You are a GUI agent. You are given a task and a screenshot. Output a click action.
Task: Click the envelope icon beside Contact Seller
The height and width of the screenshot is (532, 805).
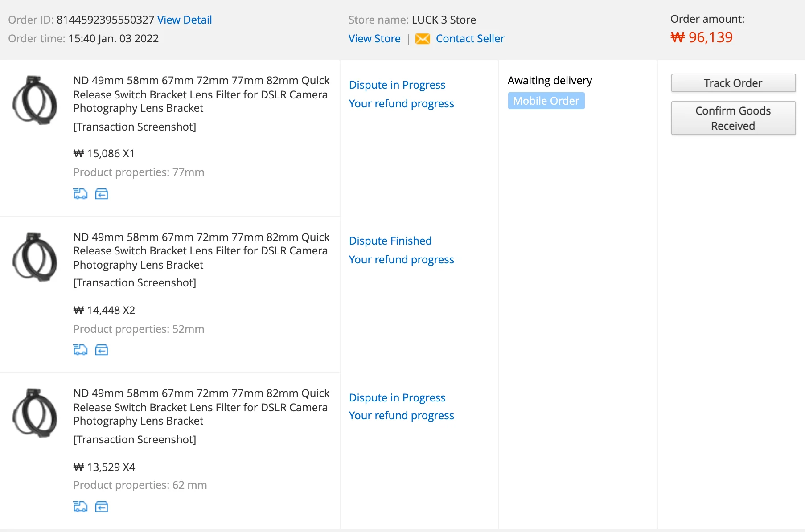tap(423, 39)
